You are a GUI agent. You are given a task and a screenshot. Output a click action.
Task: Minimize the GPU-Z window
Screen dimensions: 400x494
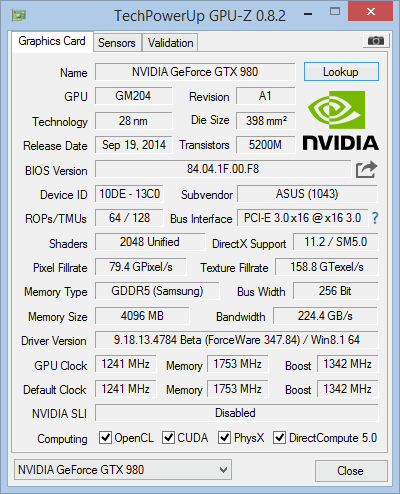point(308,14)
